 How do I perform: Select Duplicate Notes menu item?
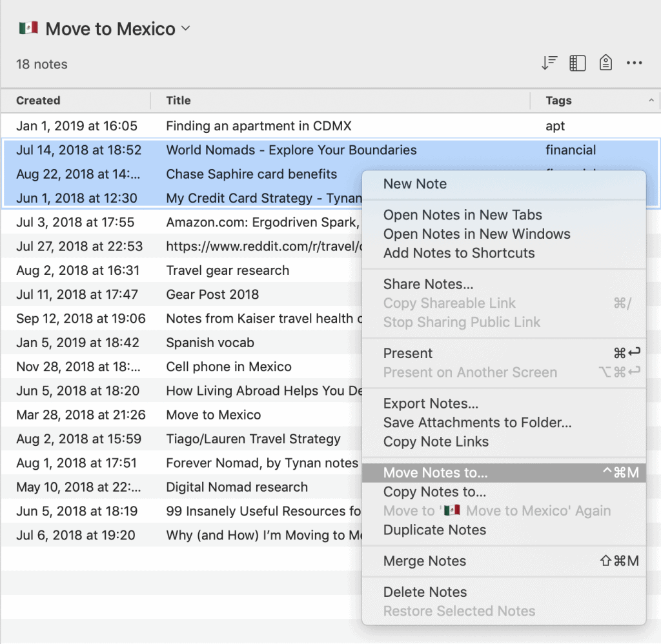pos(434,530)
